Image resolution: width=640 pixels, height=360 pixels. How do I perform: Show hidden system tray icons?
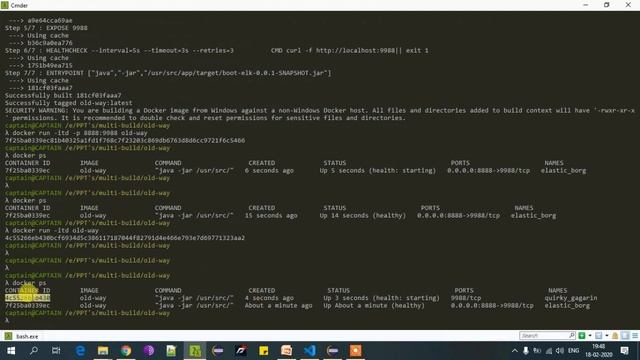point(514,351)
